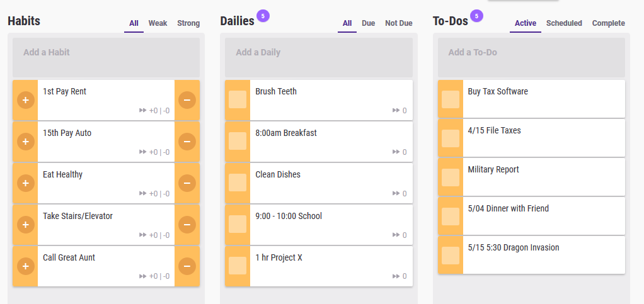Check off Brush Teeth daily

(238, 99)
